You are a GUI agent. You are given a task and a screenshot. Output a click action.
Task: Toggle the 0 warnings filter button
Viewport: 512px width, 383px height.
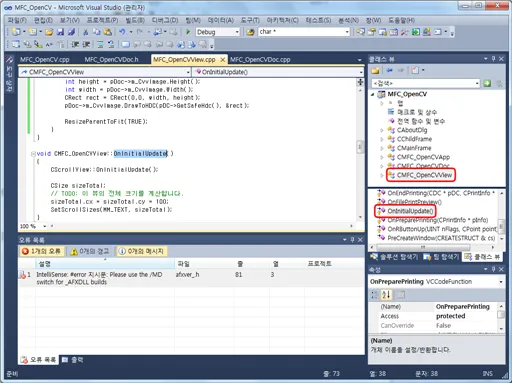click(90, 251)
